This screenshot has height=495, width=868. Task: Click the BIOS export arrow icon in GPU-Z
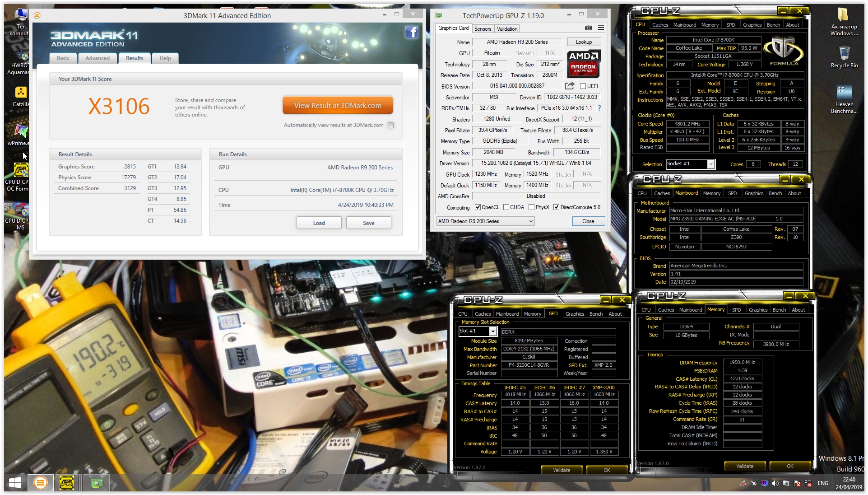tap(570, 86)
